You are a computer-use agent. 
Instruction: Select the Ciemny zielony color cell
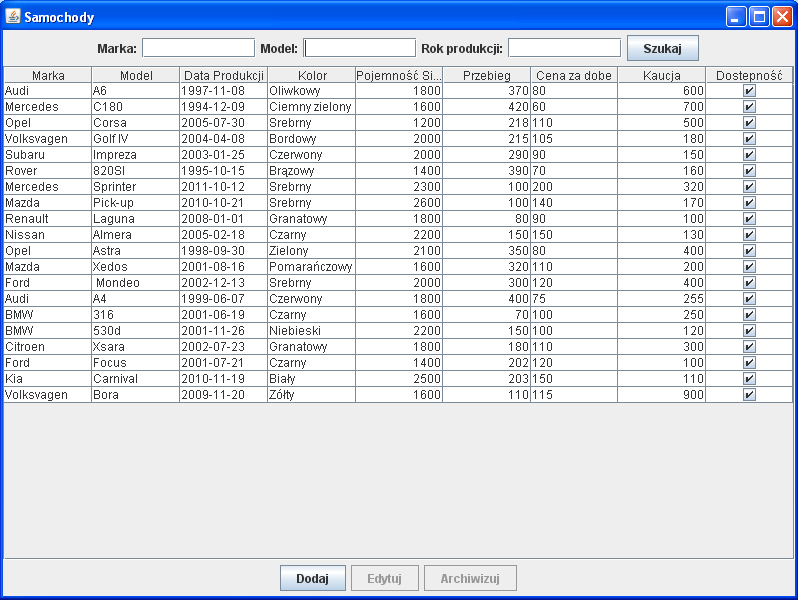[311, 107]
